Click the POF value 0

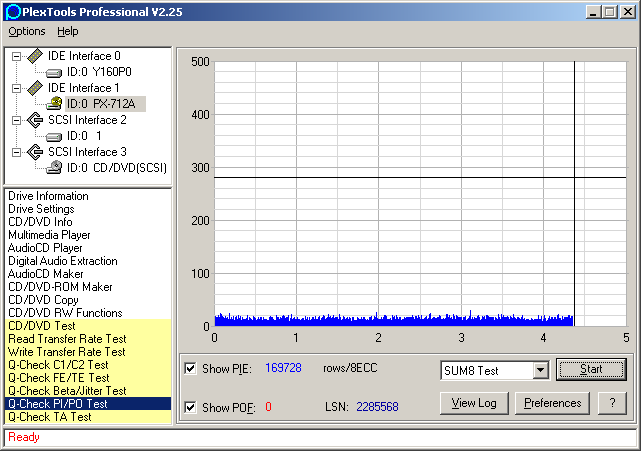268,407
